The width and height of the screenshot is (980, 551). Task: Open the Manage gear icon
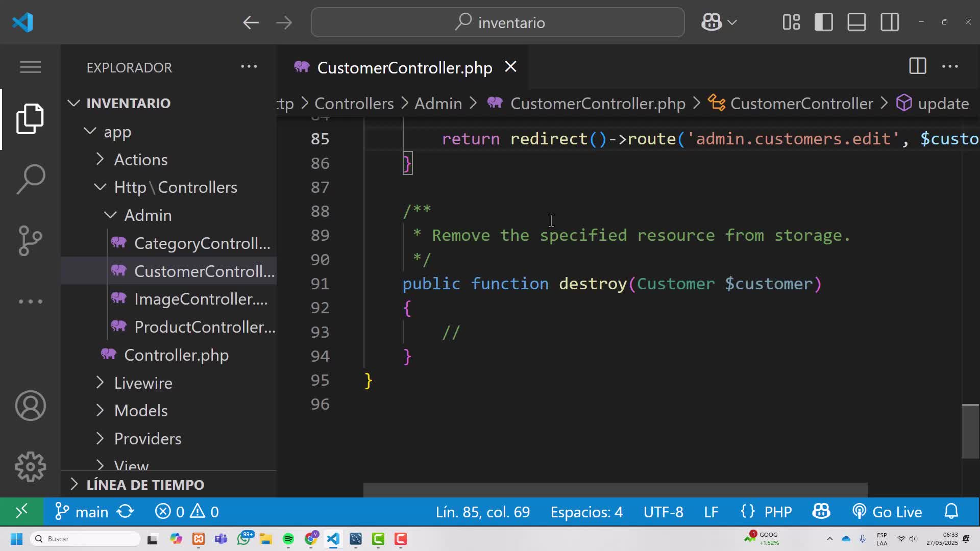point(30,467)
